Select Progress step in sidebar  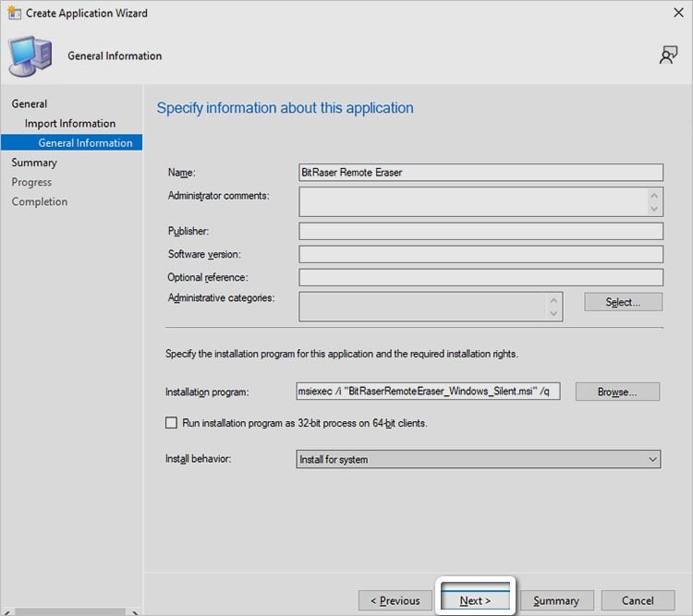click(x=31, y=182)
